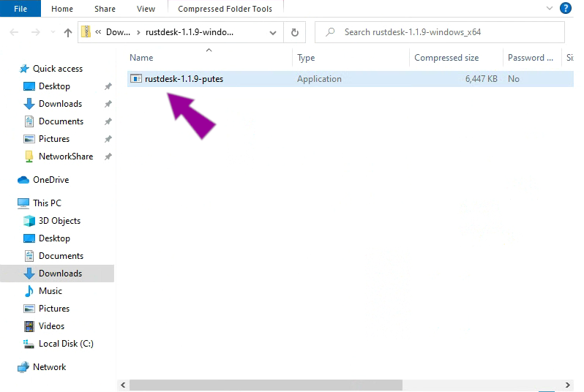Click the horizontal scrollbar thumb
584x392 pixels.
point(266,385)
